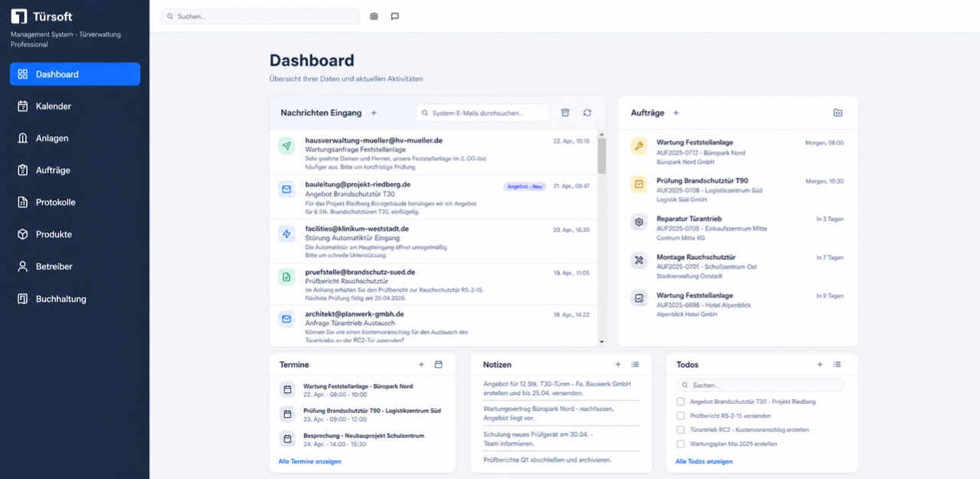The image size is (980, 479).
Task: Open list icon in Todos header
Action: tap(838, 365)
